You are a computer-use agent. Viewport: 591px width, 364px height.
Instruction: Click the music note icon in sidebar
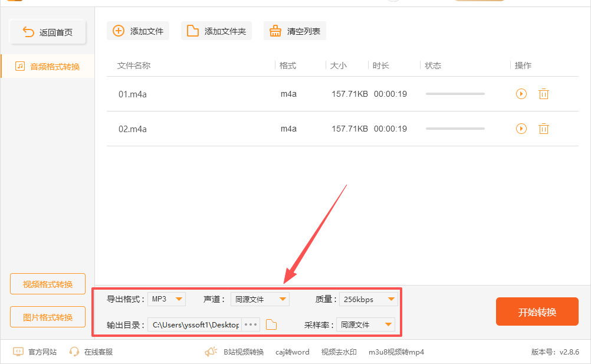point(20,66)
